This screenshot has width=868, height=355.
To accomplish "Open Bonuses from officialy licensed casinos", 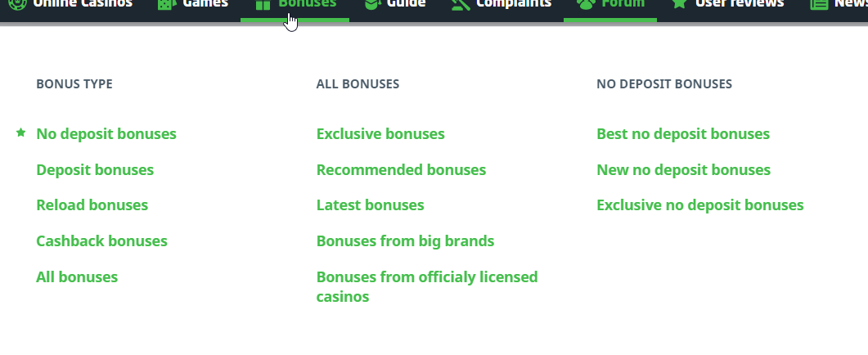I will (426, 286).
